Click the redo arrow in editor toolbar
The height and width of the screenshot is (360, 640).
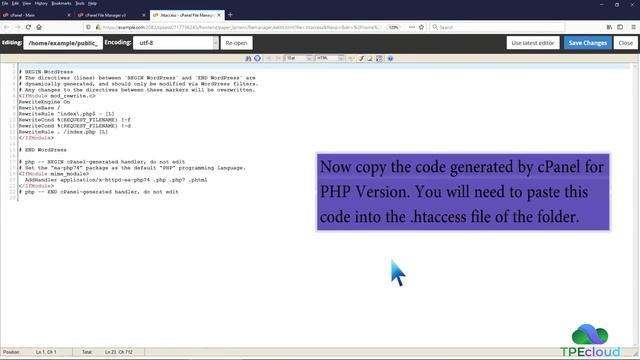[x=278, y=58]
